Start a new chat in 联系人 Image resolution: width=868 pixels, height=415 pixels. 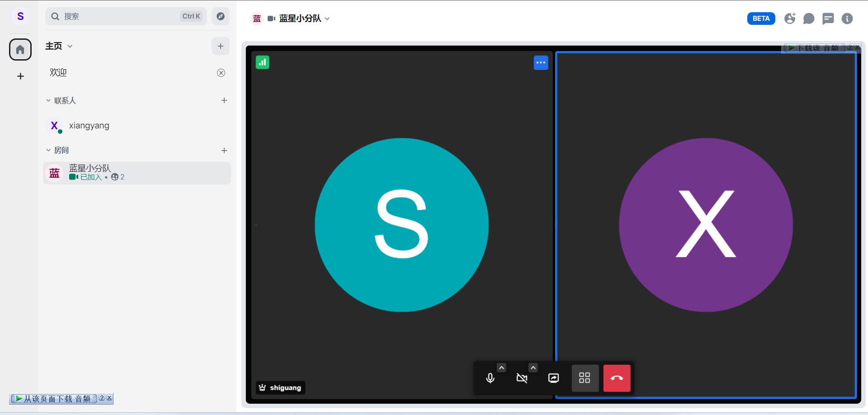click(x=224, y=100)
